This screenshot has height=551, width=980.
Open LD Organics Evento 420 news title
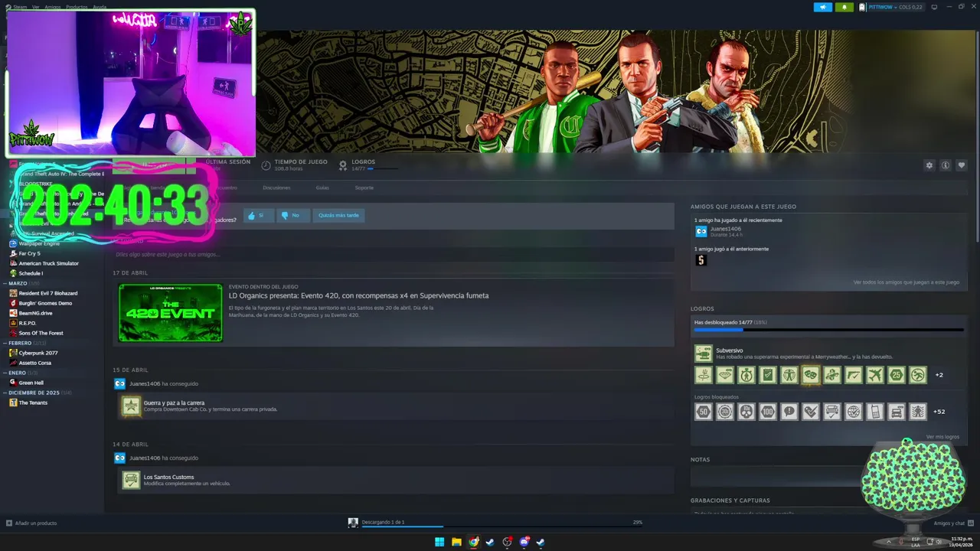point(358,295)
